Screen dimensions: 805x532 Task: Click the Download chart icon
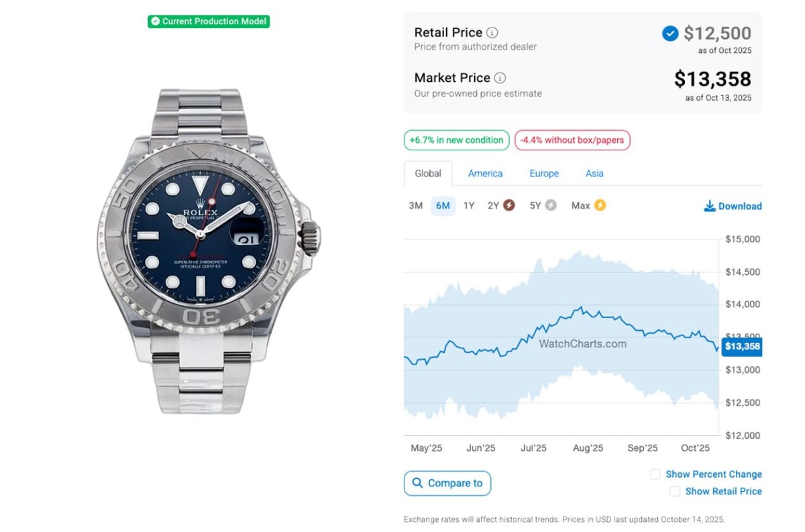click(709, 206)
